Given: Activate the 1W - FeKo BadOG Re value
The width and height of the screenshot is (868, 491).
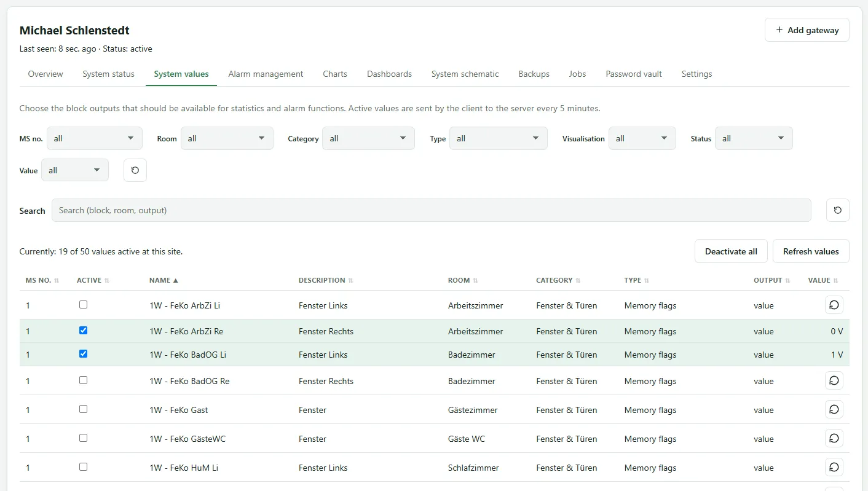Looking at the screenshot, I should [x=84, y=380].
